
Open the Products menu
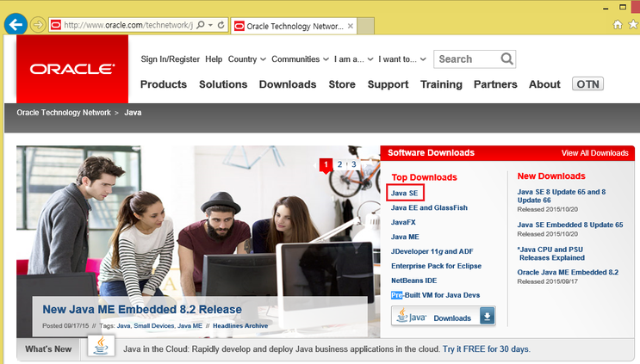click(x=164, y=84)
